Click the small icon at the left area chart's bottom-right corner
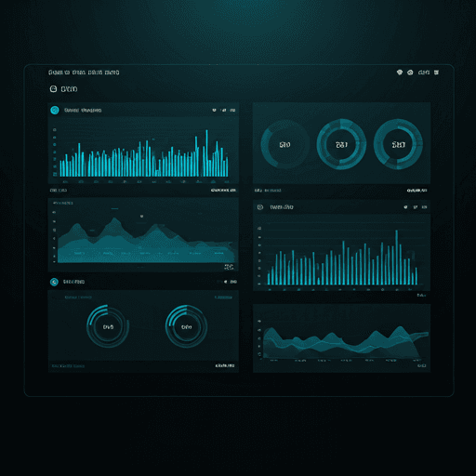The image size is (476, 476). (x=229, y=267)
